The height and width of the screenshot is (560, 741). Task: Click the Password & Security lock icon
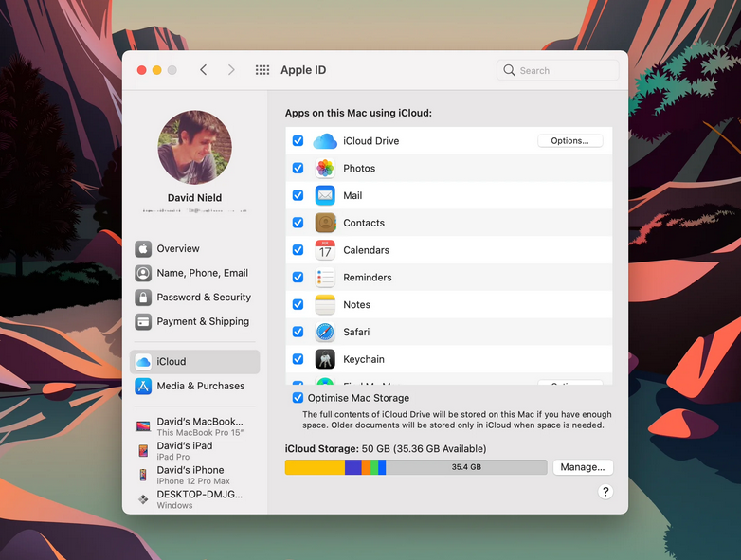tap(143, 298)
